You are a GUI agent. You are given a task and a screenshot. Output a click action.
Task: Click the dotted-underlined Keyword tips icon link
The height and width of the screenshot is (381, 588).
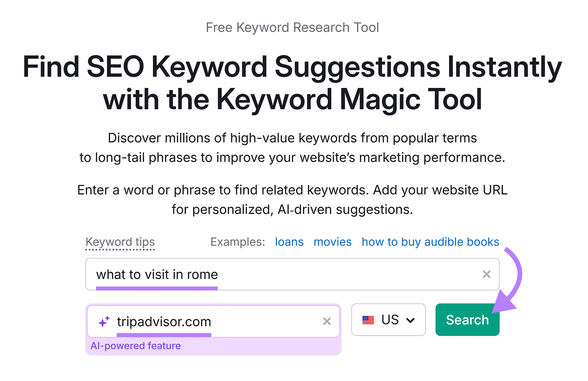(120, 242)
